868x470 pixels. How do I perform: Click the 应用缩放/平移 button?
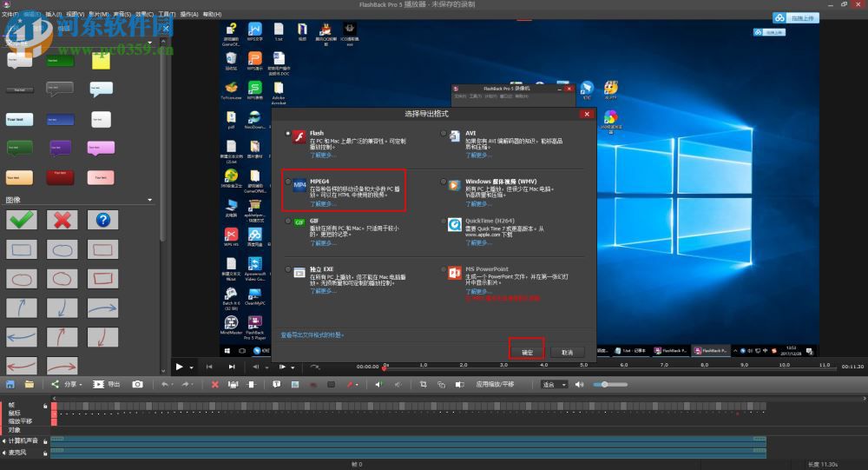coord(495,384)
